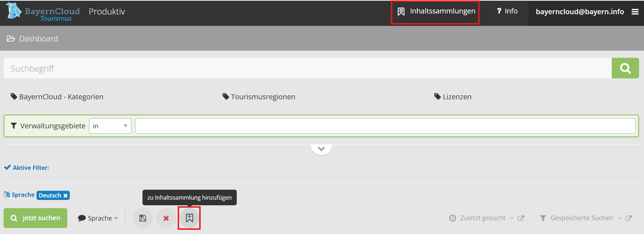The height and width of the screenshot is (234, 644).
Task: Open the Verwaltungsgebiete 'in' operator dropdown
Action: [x=110, y=126]
